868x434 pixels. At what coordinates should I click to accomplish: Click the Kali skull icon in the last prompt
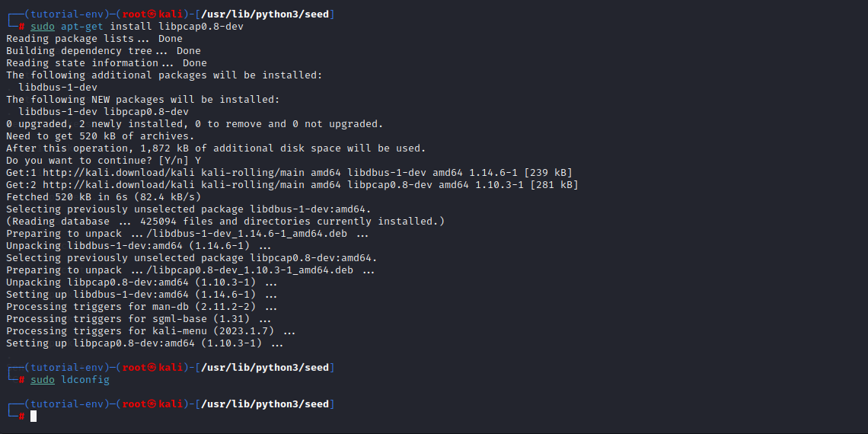[152, 404]
